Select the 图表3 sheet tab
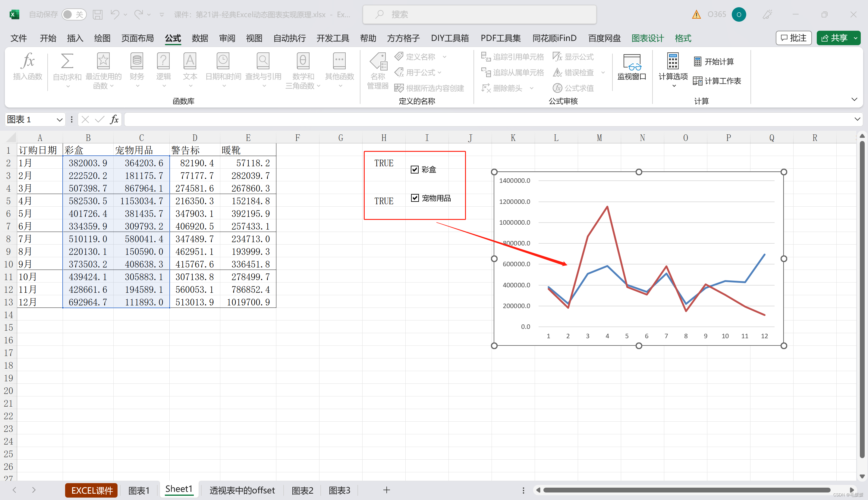 339,490
